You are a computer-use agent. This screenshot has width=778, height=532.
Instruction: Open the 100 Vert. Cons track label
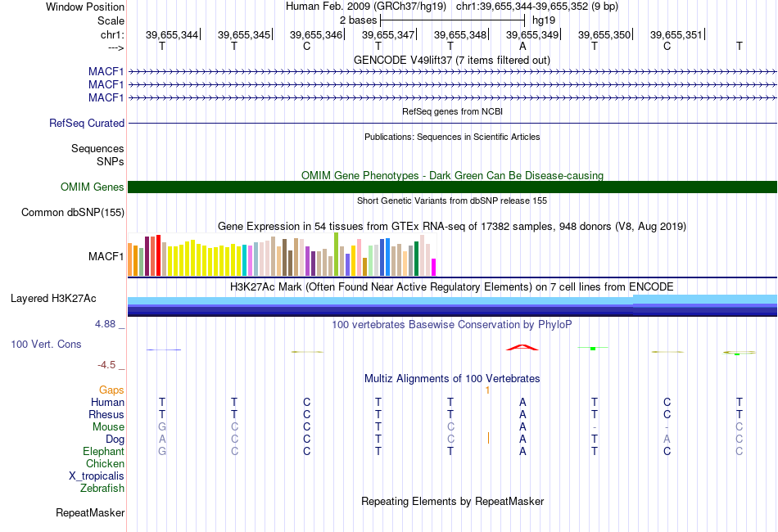pos(46,344)
